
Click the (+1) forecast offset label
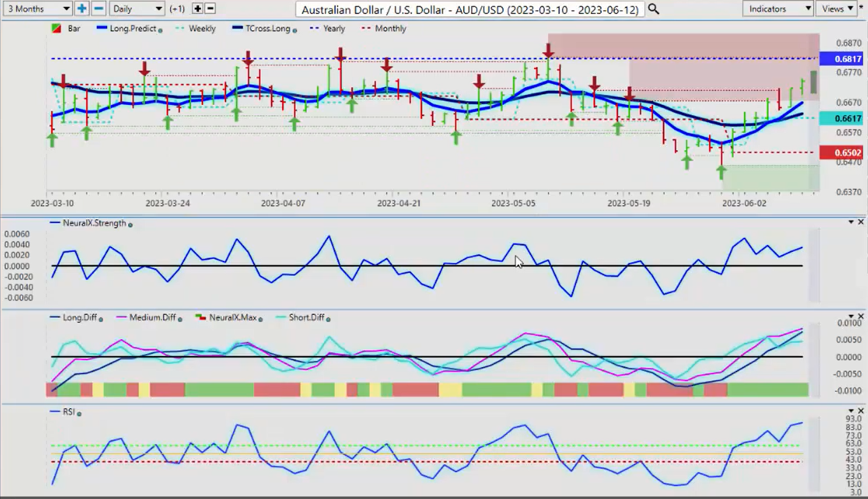(177, 9)
